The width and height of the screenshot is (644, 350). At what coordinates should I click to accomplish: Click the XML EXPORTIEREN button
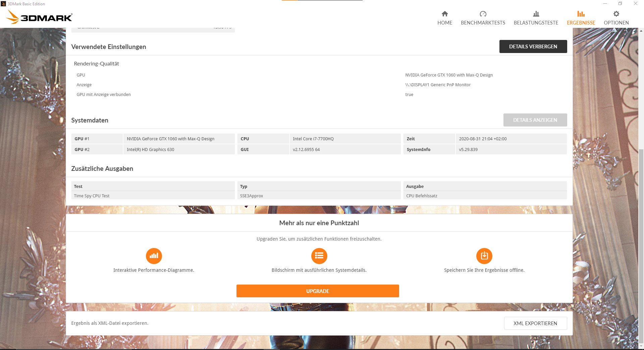tap(535, 323)
